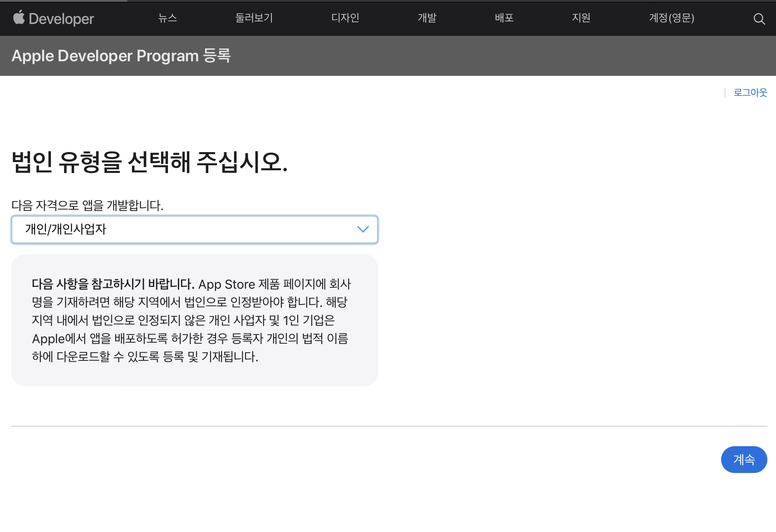This screenshot has width=776, height=532.
Task: Click the 법인 유형을 선택해 주십시오 heading
Action: point(149,162)
